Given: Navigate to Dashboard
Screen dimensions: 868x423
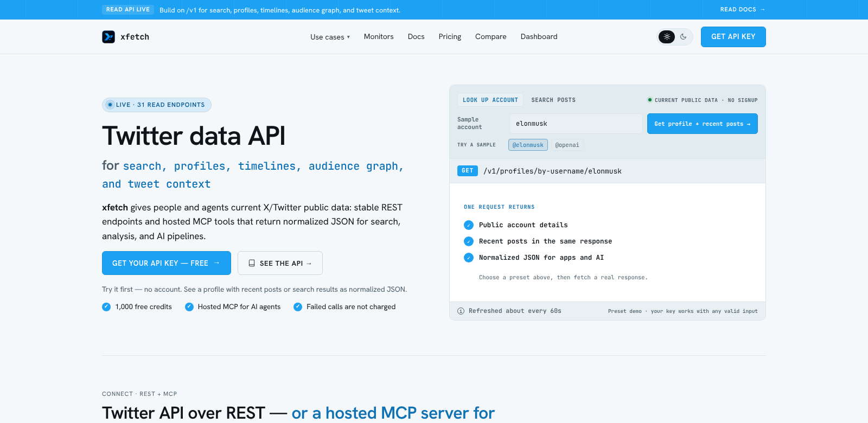Looking at the screenshot, I should coord(539,37).
